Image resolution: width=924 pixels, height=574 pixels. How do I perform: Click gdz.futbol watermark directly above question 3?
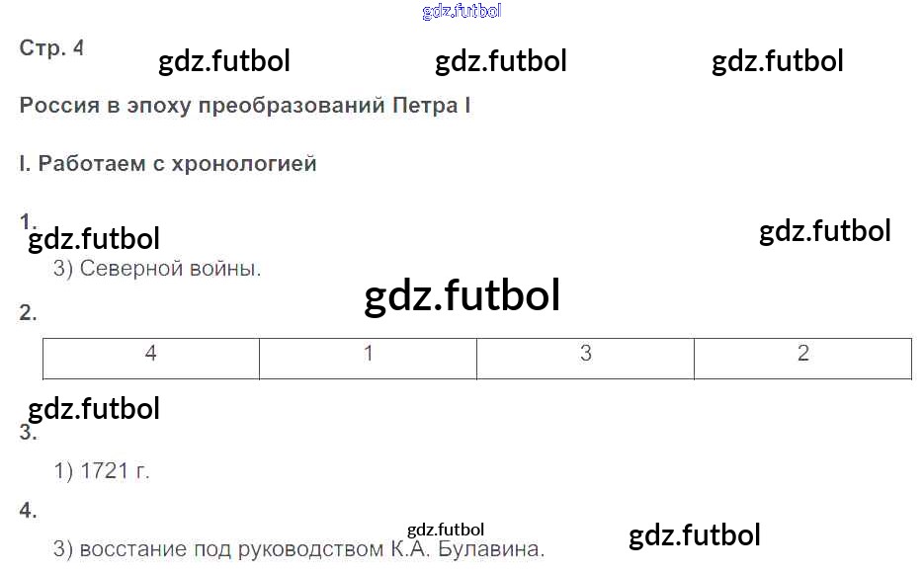coord(94,408)
